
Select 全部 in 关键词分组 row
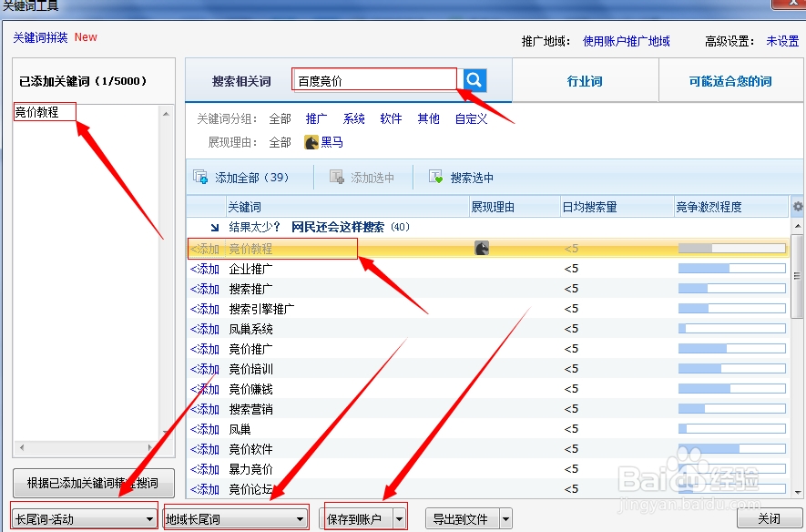[x=281, y=118]
